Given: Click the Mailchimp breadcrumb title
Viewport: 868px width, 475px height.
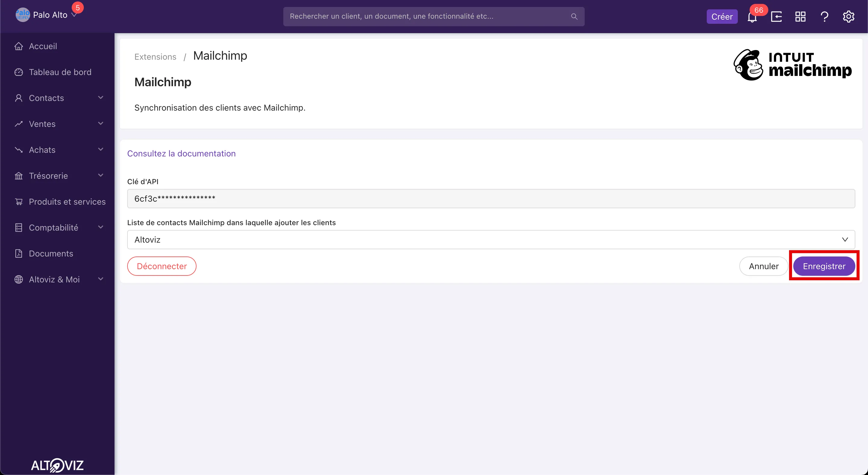Looking at the screenshot, I should pyautogui.click(x=220, y=56).
